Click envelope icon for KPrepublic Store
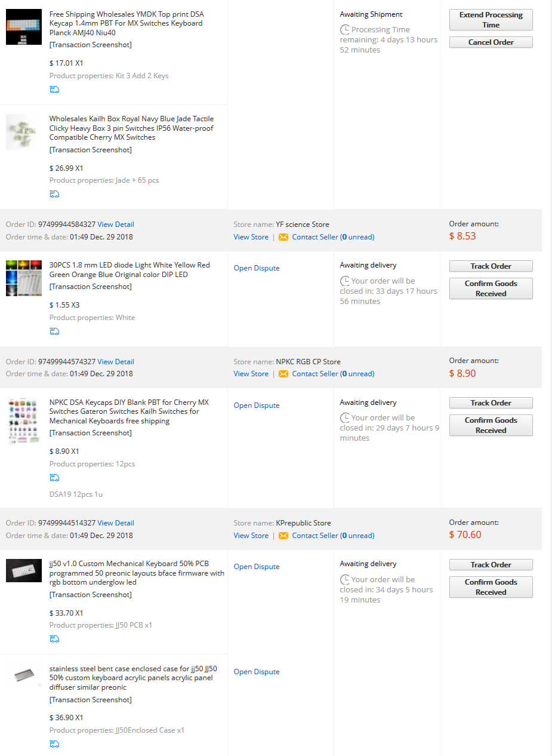Viewport: 552px width, 756px height. coord(283,536)
